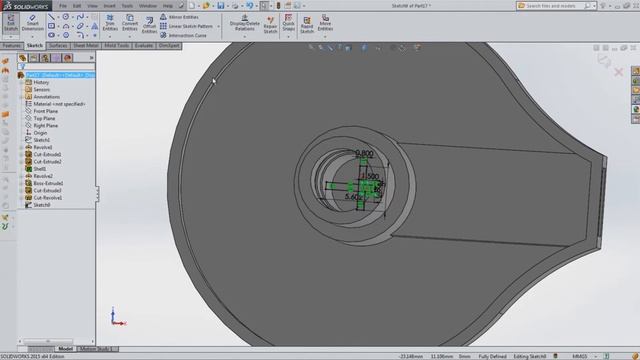The height and width of the screenshot is (360, 640).
Task: Switch to the Surfaces tab
Action: coord(58,46)
